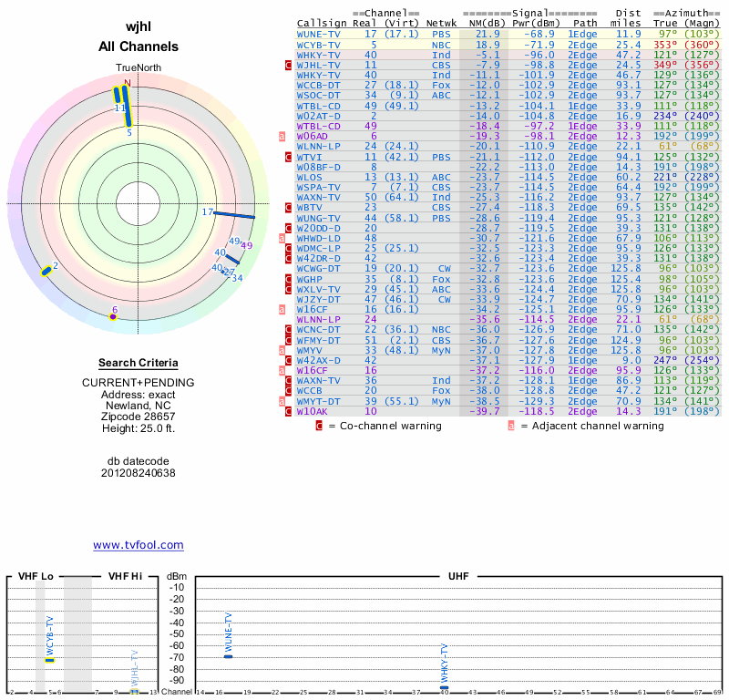Click the WUNE-TV callsign in the table

(x=319, y=34)
